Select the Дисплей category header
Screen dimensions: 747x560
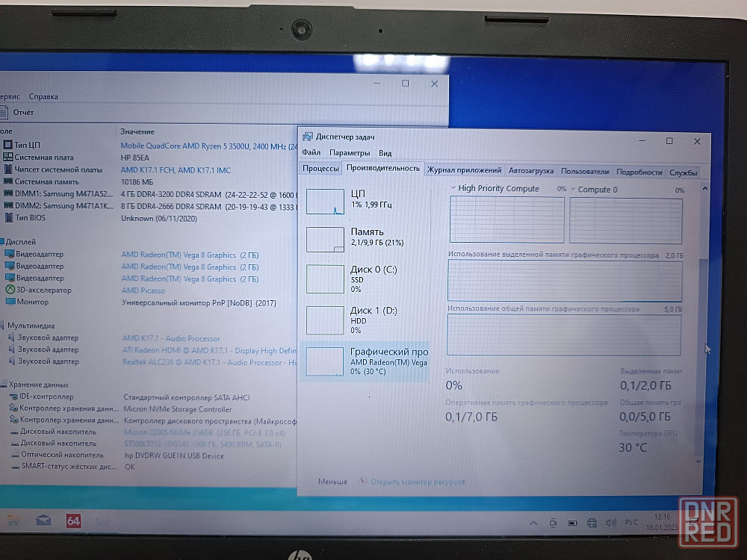click(20, 242)
